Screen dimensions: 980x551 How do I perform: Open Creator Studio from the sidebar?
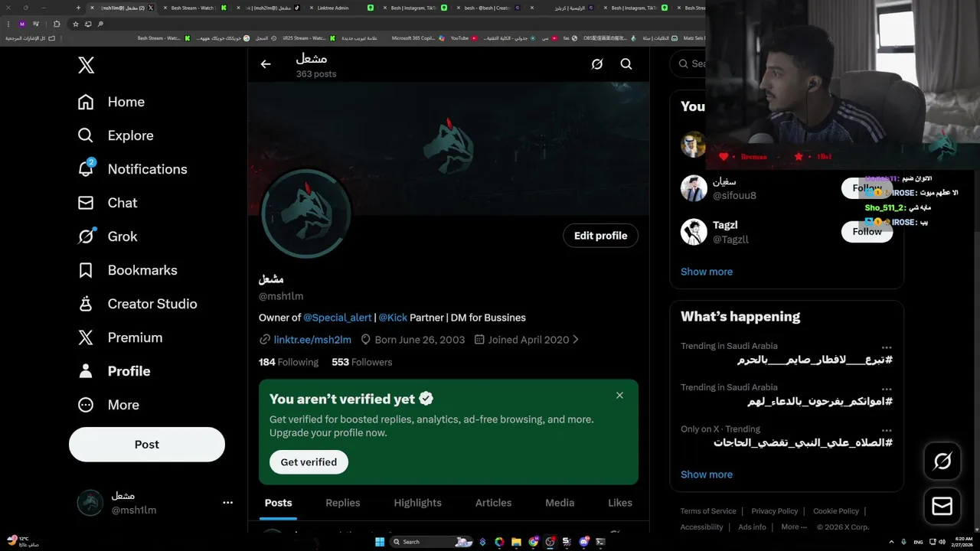(137, 304)
